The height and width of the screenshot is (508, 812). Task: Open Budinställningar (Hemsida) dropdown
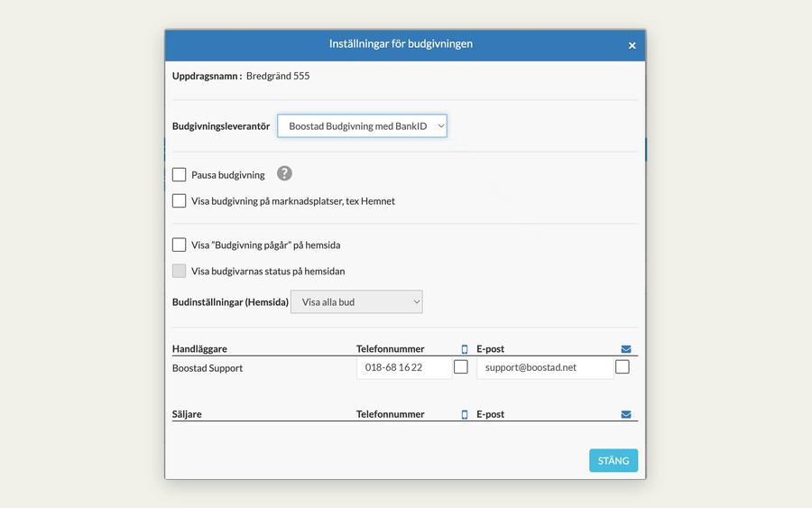356,302
